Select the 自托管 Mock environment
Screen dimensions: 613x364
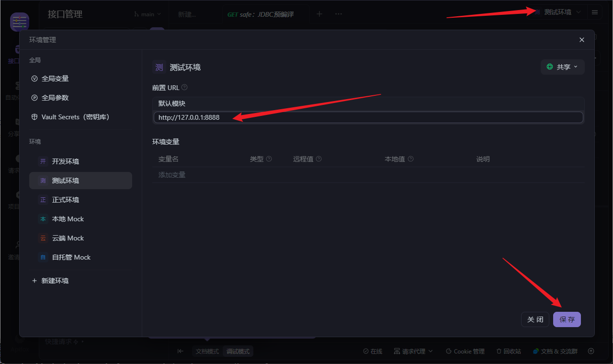pyautogui.click(x=80, y=257)
